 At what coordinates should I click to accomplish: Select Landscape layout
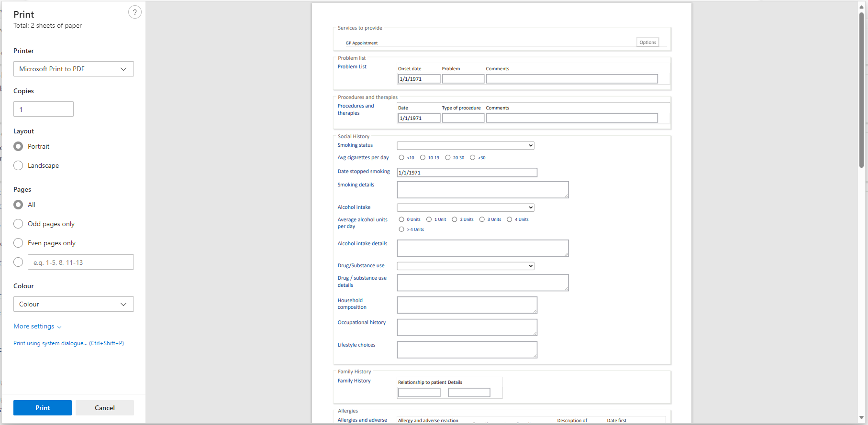tap(18, 165)
